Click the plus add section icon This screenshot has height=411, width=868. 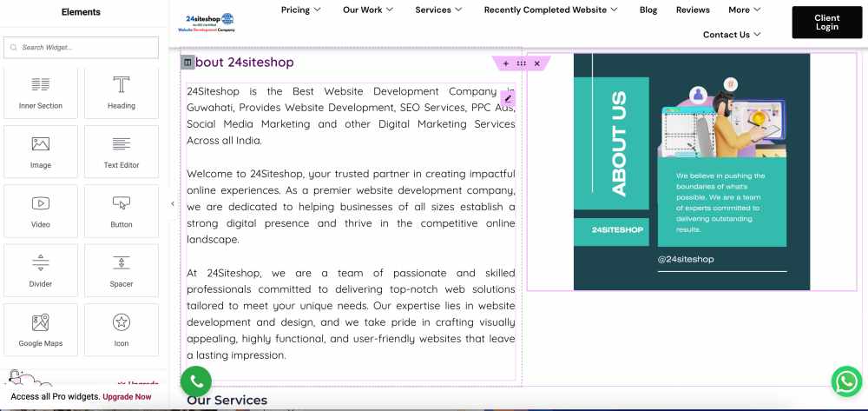click(x=506, y=63)
